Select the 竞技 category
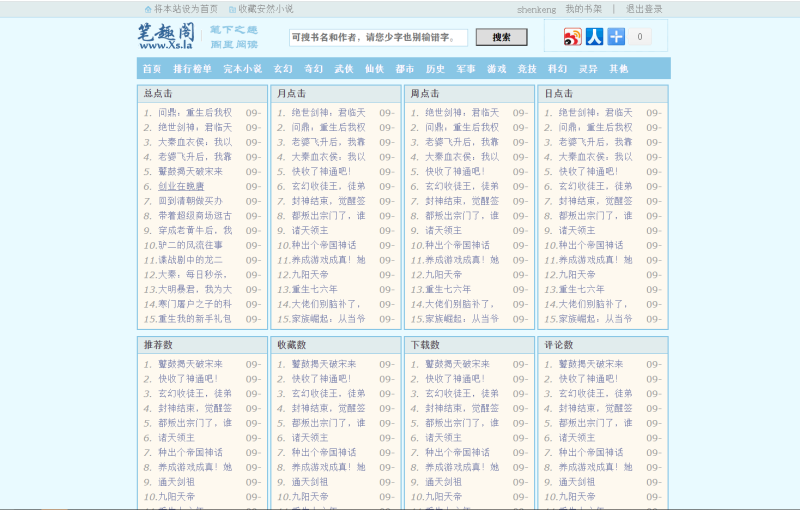The image size is (800, 510). point(527,69)
